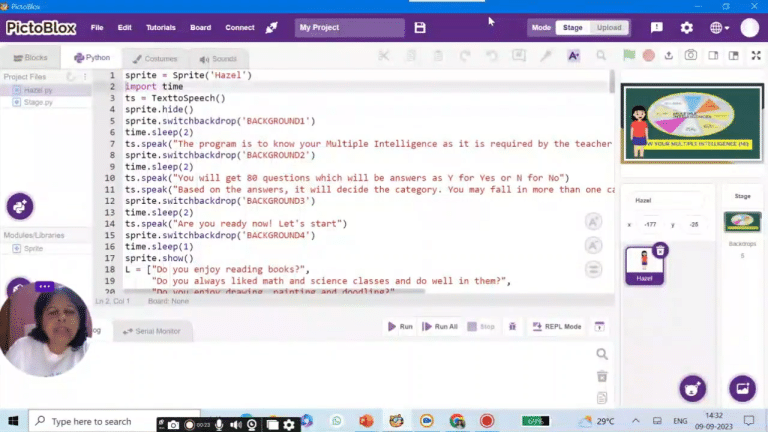Open the user profile avatar
The height and width of the screenshot is (432, 768).
[749, 27]
